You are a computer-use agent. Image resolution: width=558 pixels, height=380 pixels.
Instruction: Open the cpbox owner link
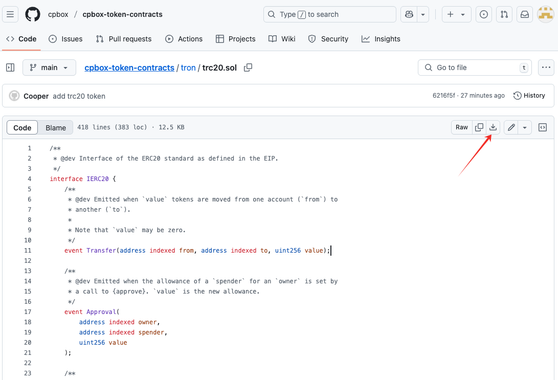(x=58, y=14)
